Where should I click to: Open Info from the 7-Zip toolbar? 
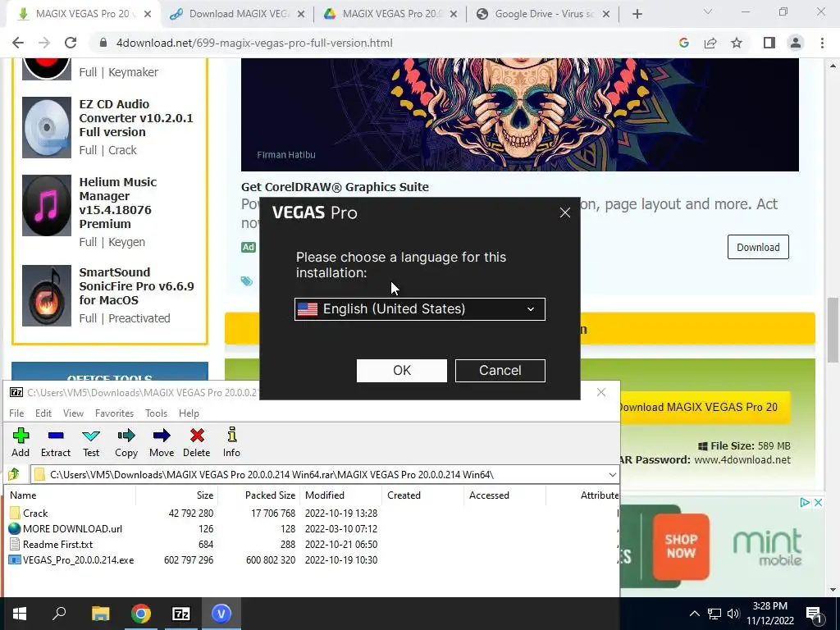pyautogui.click(x=231, y=442)
